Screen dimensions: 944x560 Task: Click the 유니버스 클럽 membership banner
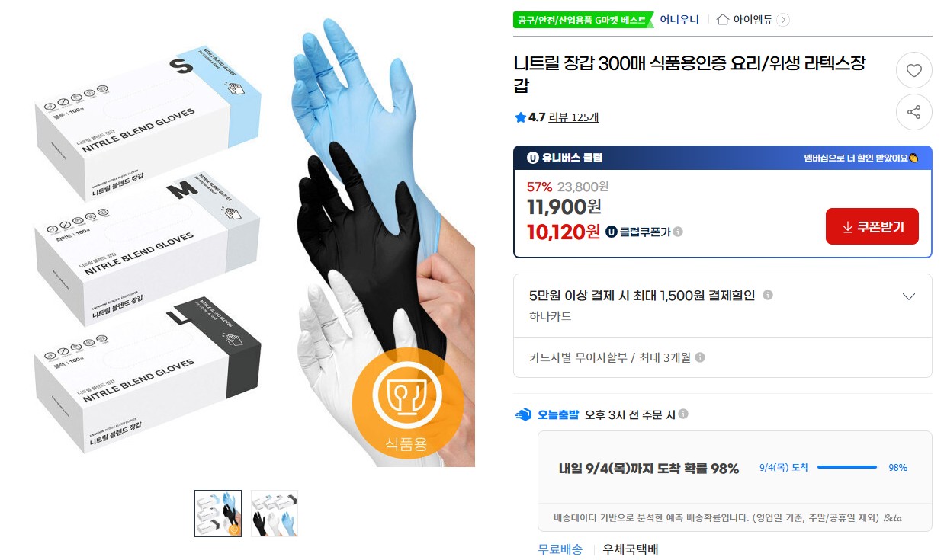[723, 158]
